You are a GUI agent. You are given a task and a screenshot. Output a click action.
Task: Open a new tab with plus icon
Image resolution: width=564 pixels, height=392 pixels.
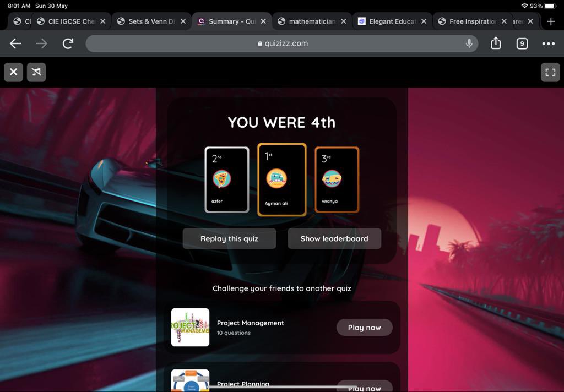[551, 21]
